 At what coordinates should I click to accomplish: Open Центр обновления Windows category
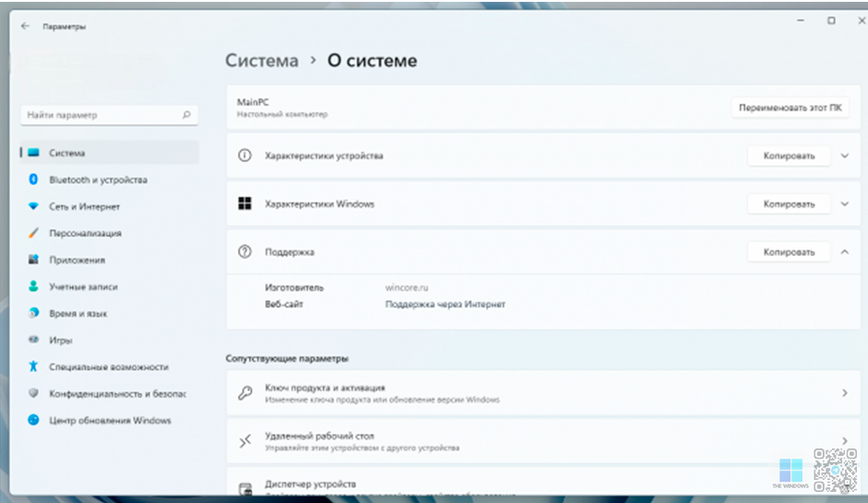coord(110,420)
